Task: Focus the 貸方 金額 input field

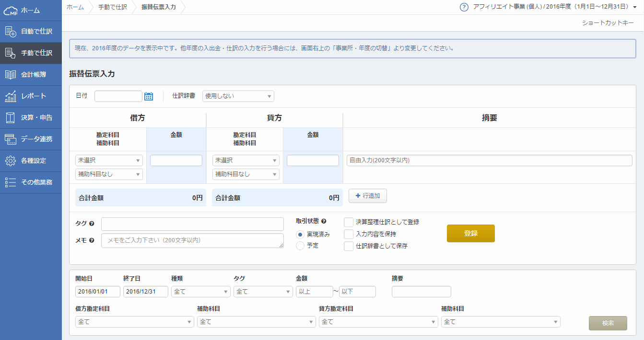Action: click(313, 160)
